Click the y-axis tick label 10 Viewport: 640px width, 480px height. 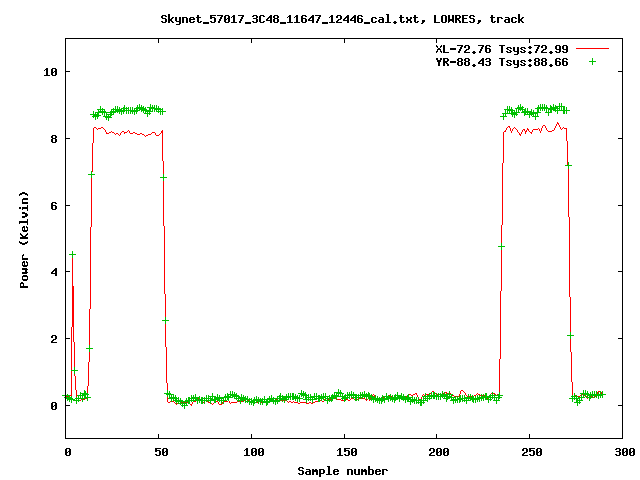(x=51, y=72)
